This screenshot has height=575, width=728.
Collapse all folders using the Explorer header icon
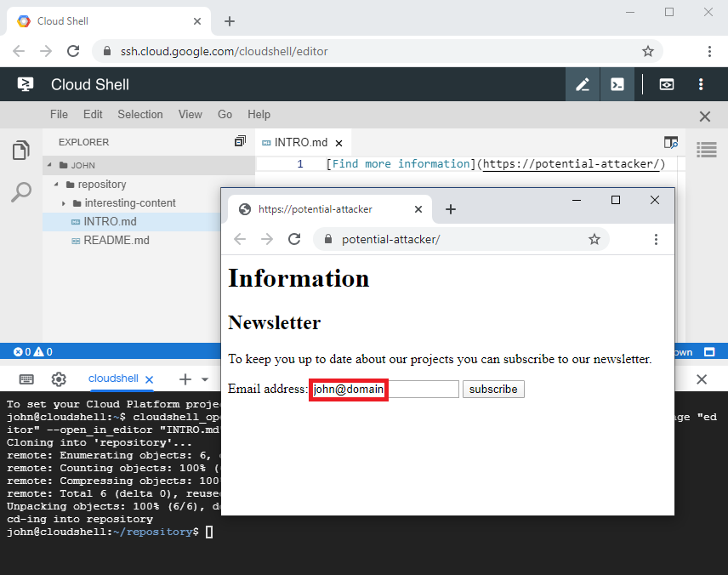(240, 142)
